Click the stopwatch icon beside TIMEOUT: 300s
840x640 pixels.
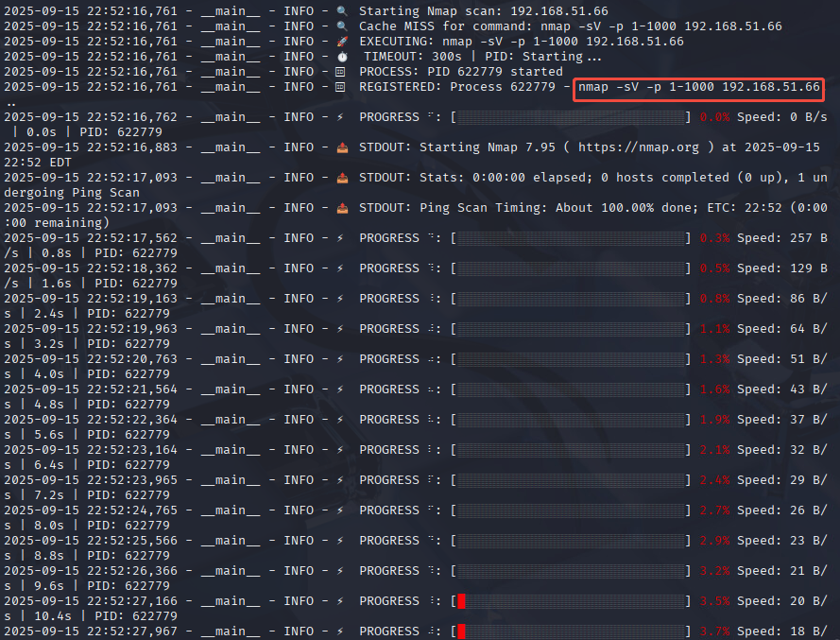click(342, 57)
